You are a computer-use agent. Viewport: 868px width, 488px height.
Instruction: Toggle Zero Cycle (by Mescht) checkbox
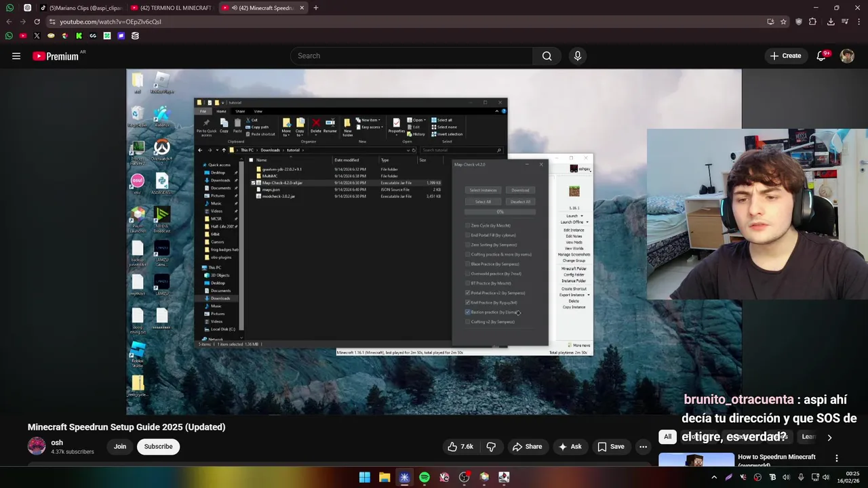click(x=468, y=226)
